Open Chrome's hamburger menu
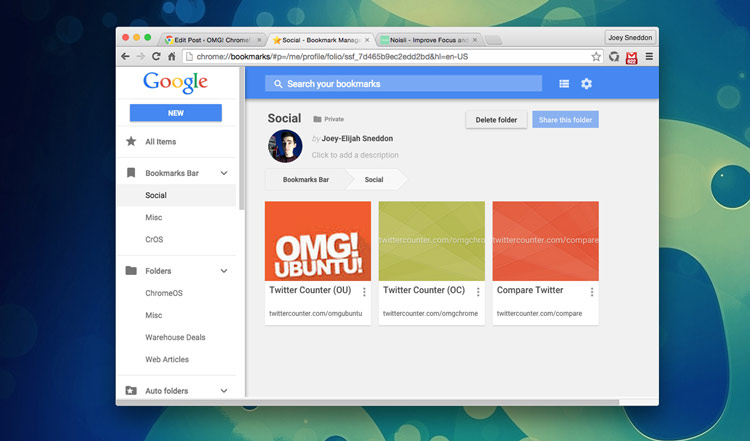This screenshot has height=441, width=750. pos(648,57)
